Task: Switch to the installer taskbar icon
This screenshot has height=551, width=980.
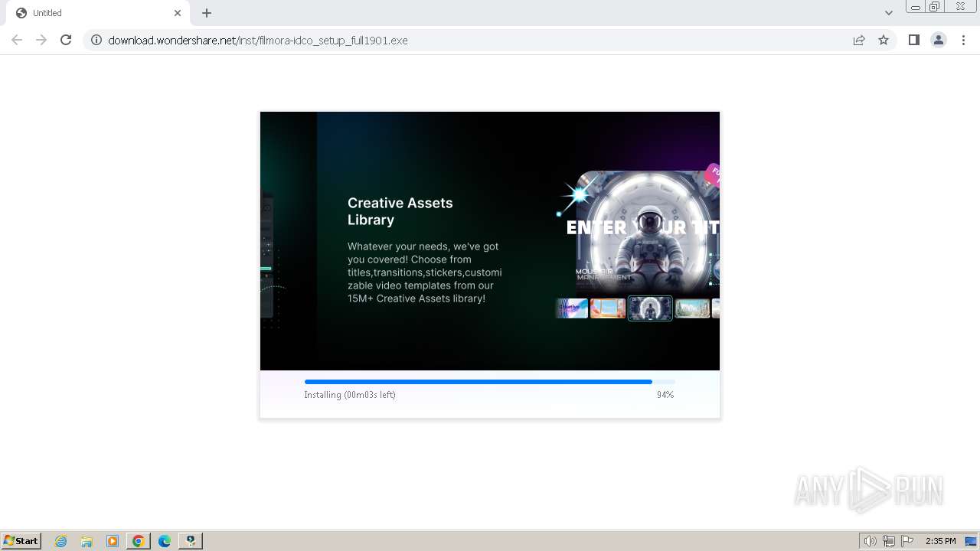Action: pyautogui.click(x=191, y=541)
